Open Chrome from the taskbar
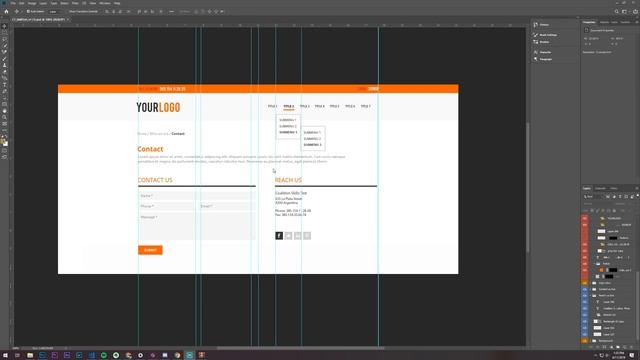The height and width of the screenshot is (360, 640). tap(177, 355)
